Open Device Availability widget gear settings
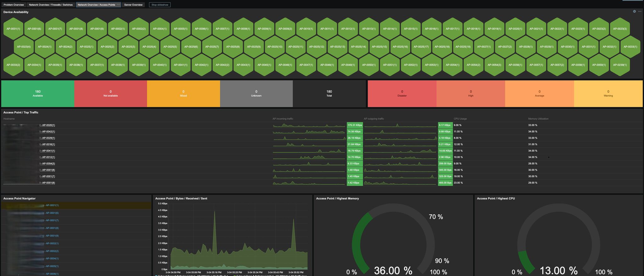The width and height of the screenshot is (644, 276). 634,11
